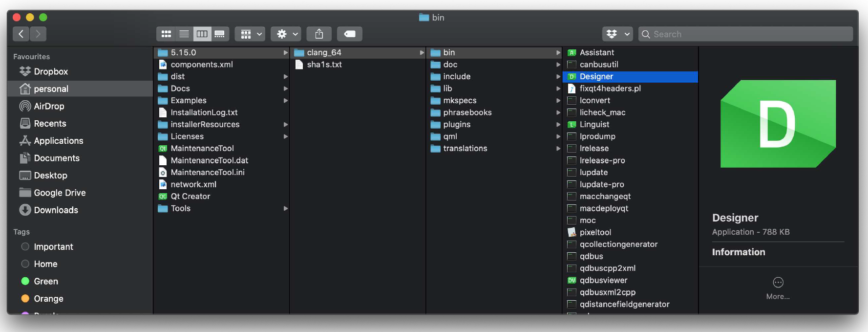868x332 pixels.
Task: Click the Share toolbar button
Action: 319,34
